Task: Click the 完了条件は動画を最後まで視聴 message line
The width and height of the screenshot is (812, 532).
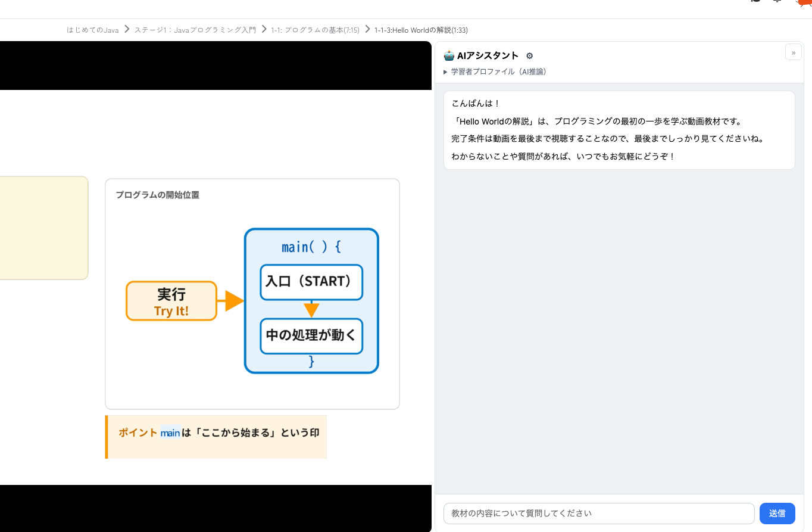Action: [608, 139]
